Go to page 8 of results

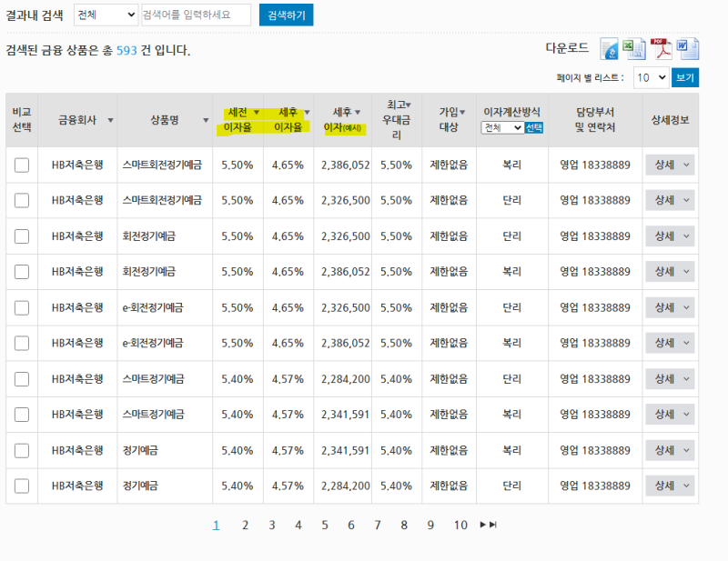[x=404, y=525]
